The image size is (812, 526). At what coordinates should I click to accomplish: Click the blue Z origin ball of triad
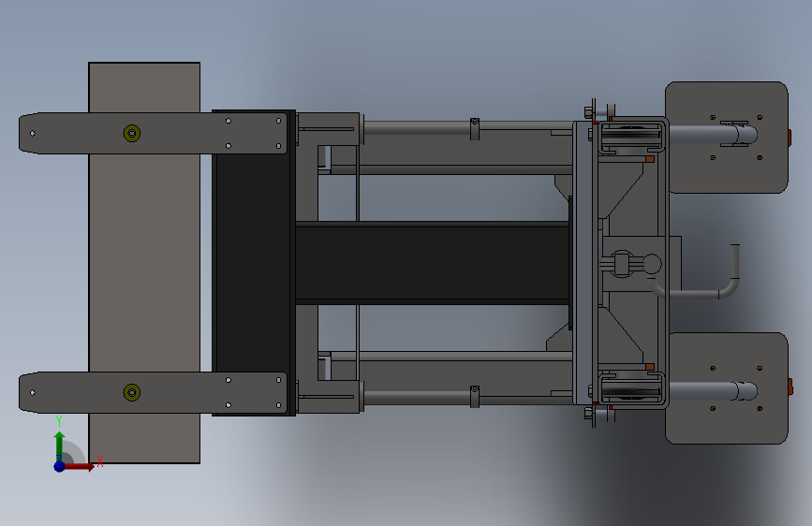60,466
